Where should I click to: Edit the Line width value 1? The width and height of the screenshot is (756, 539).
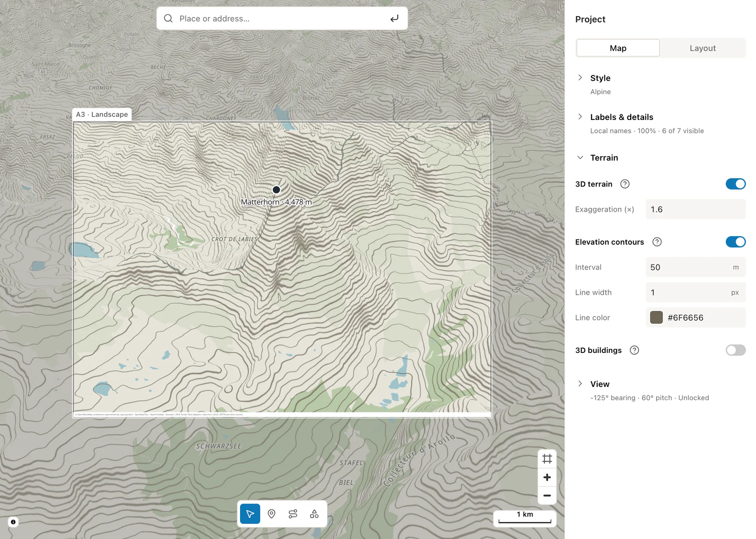coord(696,292)
